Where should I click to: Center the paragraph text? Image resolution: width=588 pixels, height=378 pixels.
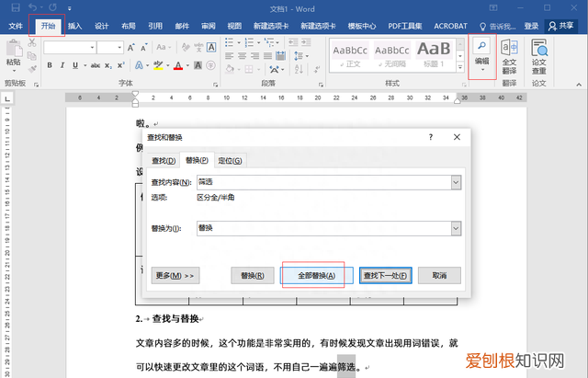(242, 56)
